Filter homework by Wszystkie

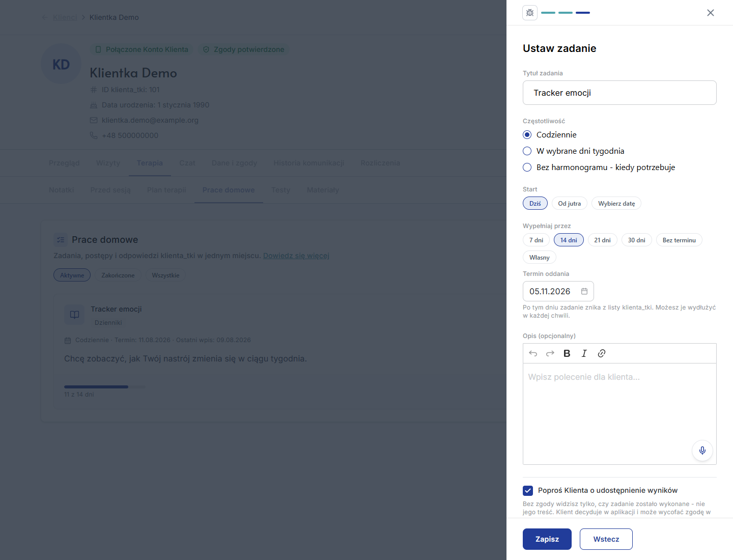[165, 275]
